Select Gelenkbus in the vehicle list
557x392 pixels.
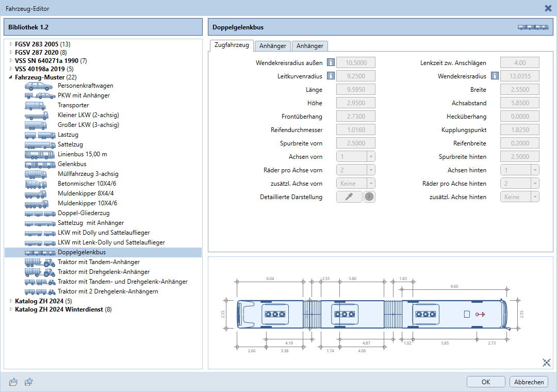coord(72,164)
